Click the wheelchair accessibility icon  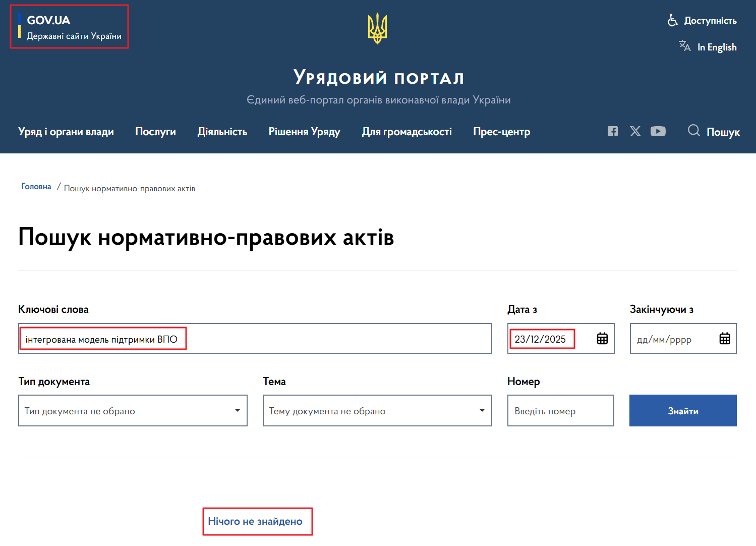click(673, 20)
